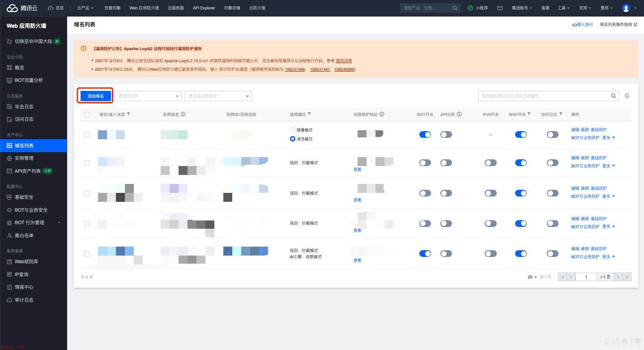Tick the checkbox in the 清洗模式 row

[87, 134]
